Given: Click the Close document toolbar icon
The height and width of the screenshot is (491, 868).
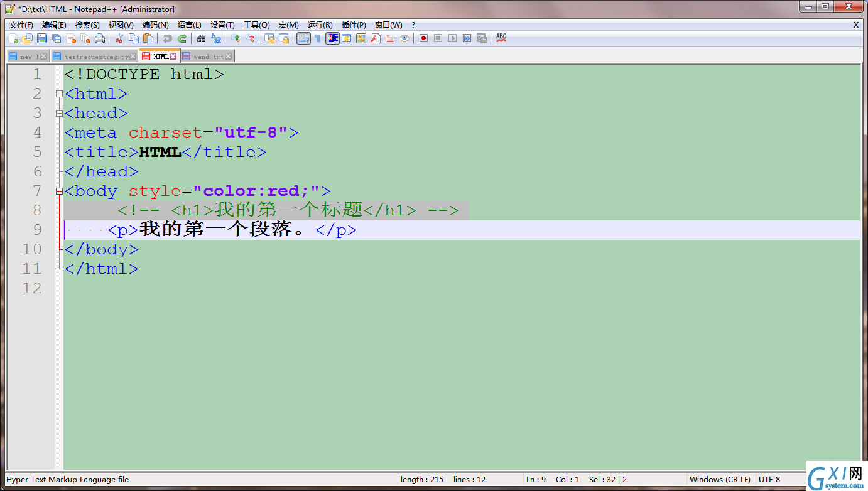Looking at the screenshot, I should 71,38.
